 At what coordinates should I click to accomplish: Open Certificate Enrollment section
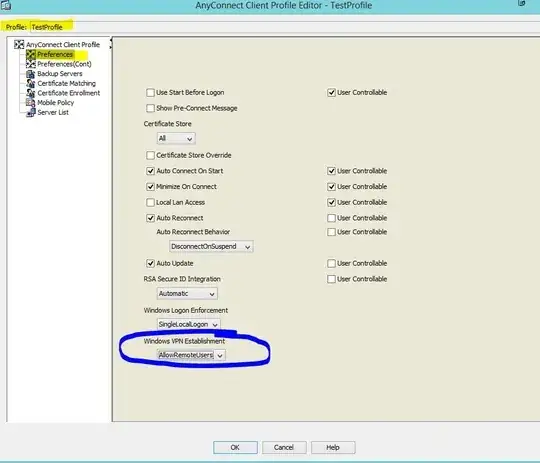click(x=69, y=93)
